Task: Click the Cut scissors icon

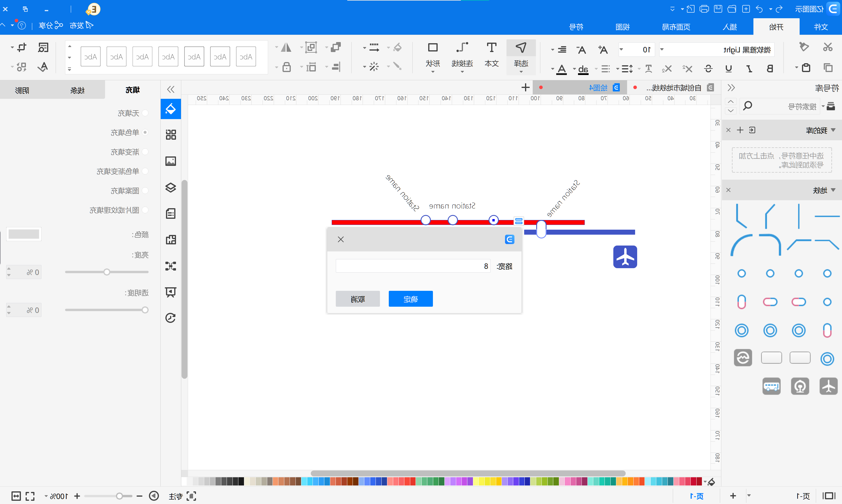Action: coord(827,47)
